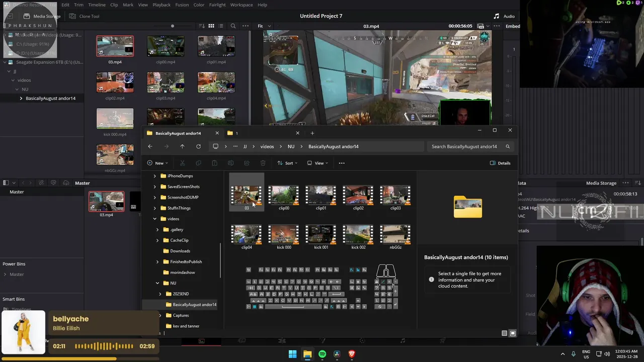The width and height of the screenshot is (644, 362).
Task: Expand BasicallyAugust andor14 in Resolve storage tree
Action: click(x=21, y=98)
